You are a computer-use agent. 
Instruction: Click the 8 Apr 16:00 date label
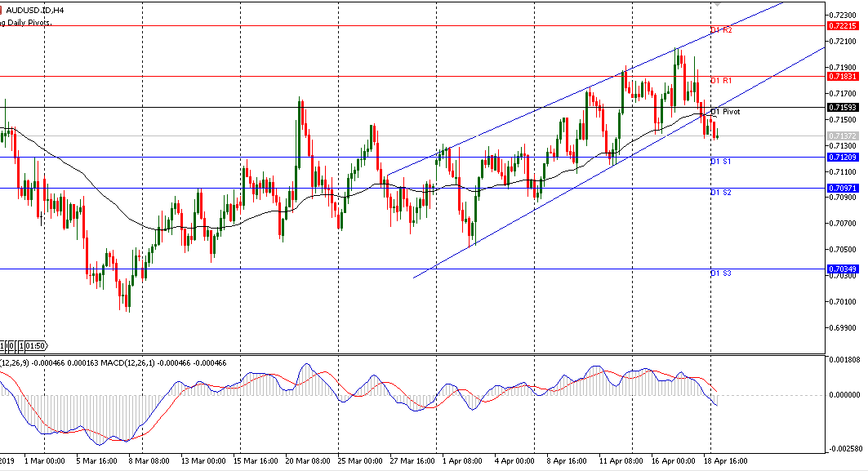pos(567,460)
